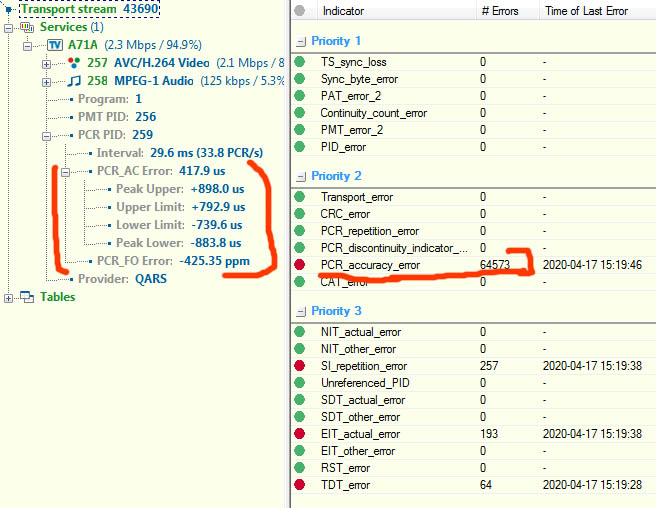
Task: Click the gray status circle in header
Action: click(299, 11)
